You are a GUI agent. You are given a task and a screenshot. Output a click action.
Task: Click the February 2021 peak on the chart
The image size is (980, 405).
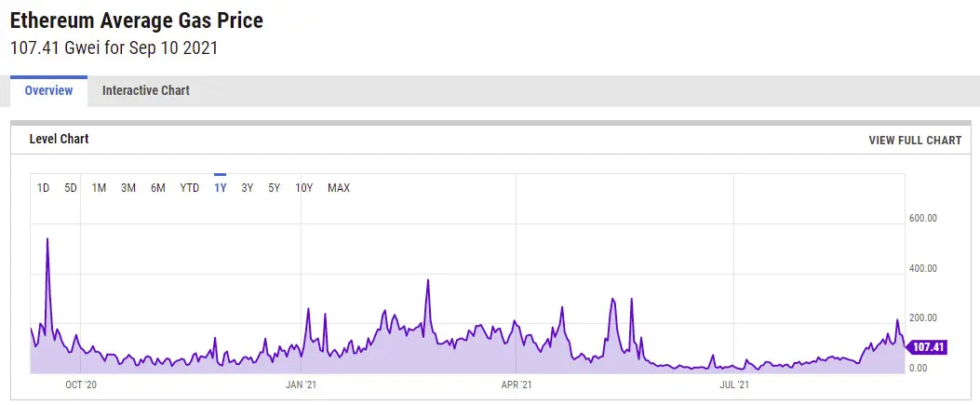point(428,280)
